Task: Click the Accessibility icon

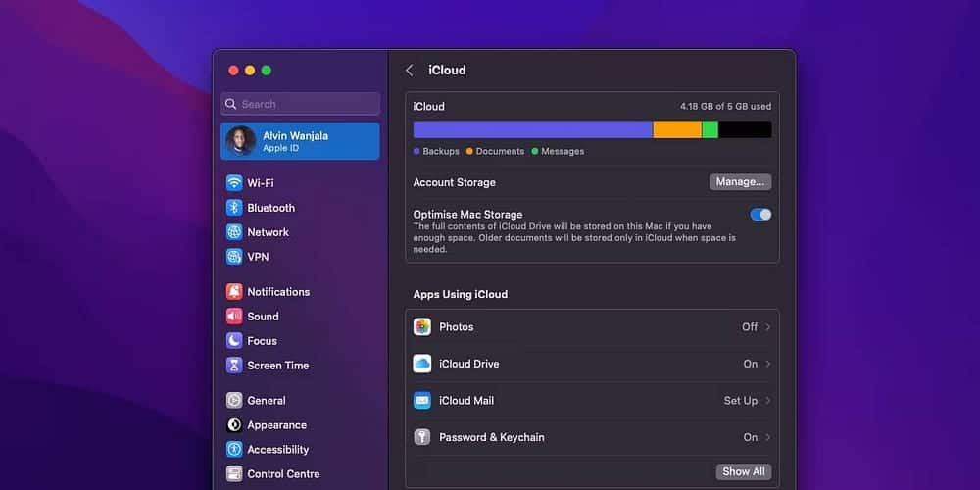Action: (234, 450)
